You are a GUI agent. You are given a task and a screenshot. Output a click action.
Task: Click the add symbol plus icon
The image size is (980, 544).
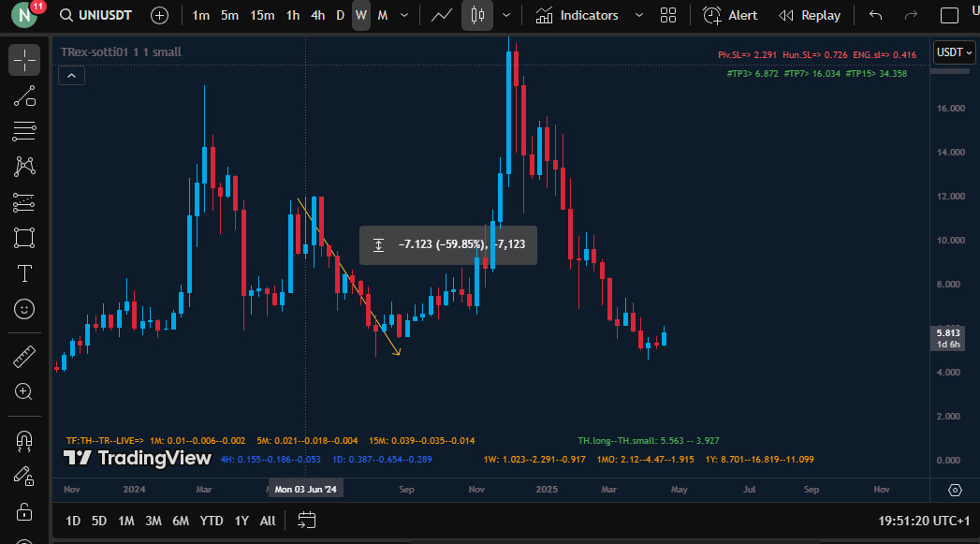(x=160, y=15)
